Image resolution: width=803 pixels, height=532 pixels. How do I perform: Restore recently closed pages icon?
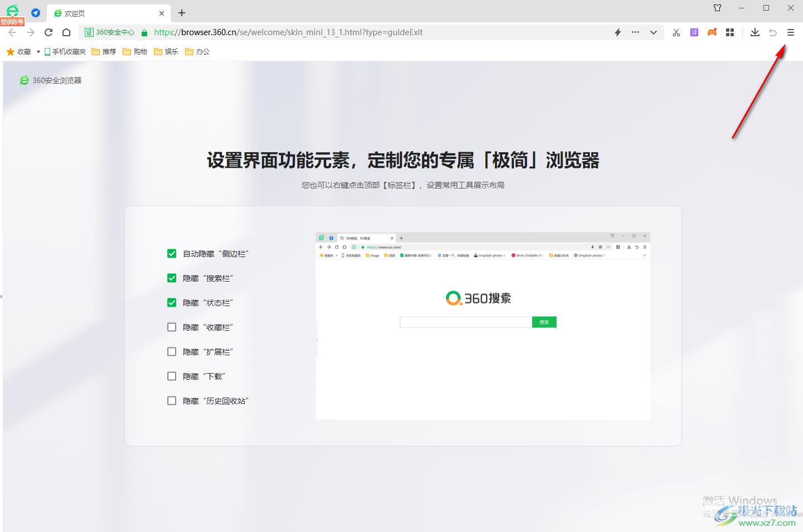click(x=773, y=32)
